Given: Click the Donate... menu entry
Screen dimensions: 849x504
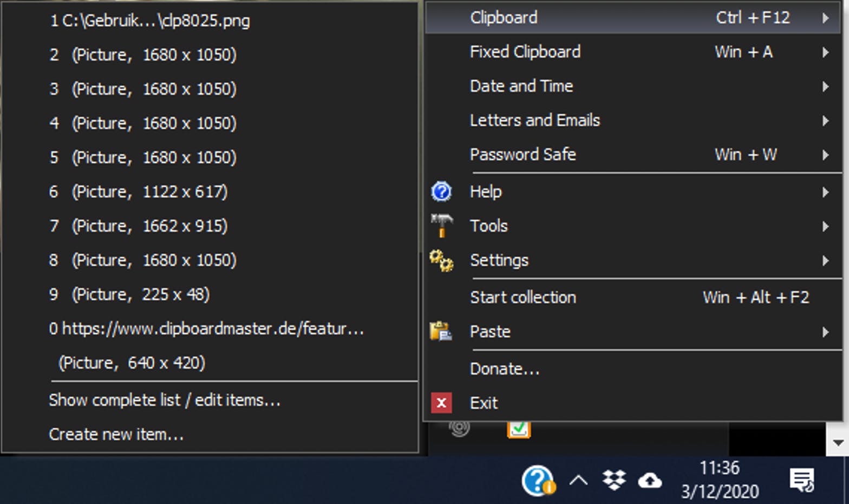Looking at the screenshot, I should coord(505,369).
